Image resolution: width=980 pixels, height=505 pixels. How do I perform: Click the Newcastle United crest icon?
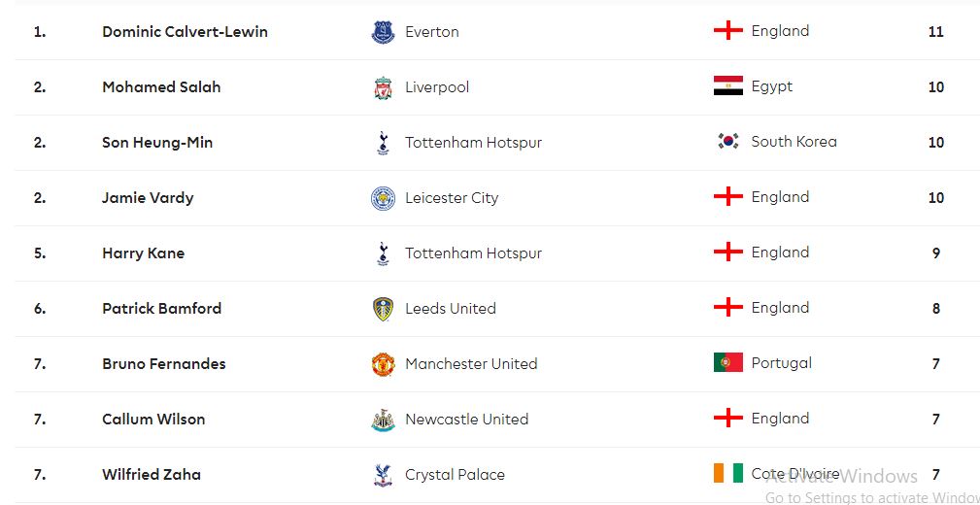point(383,420)
